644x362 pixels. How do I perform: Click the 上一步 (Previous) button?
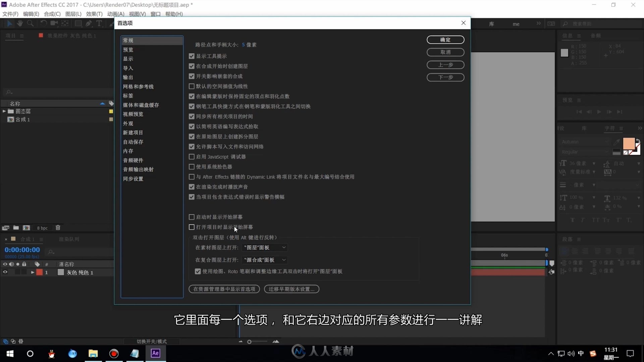445,65
